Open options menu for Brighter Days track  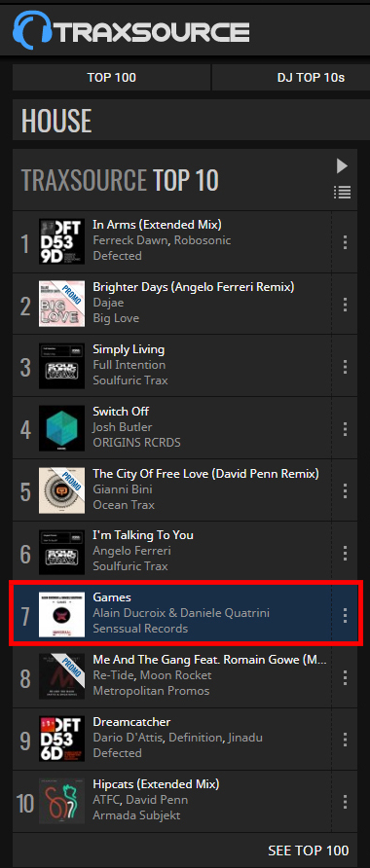coord(345,304)
